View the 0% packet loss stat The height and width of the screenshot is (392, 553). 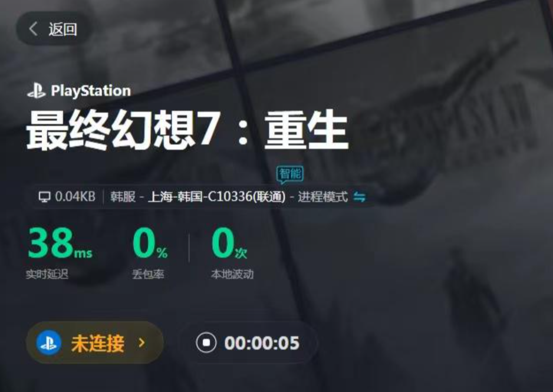(150, 243)
